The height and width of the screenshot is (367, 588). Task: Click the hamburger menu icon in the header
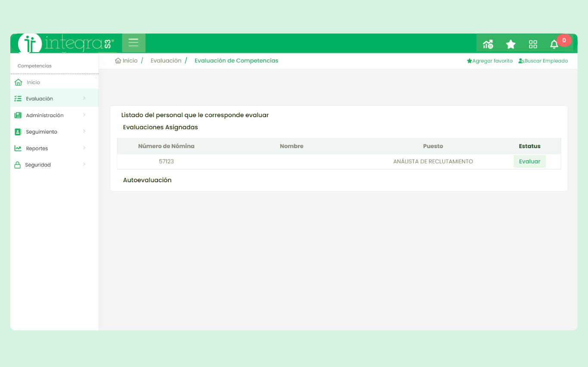coord(133,43)
